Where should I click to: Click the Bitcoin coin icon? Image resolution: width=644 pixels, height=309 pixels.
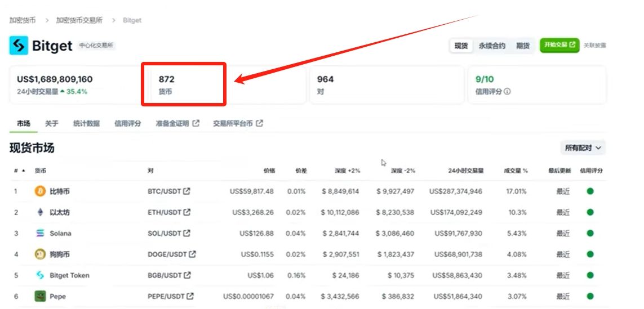click(x=40, y=191)
